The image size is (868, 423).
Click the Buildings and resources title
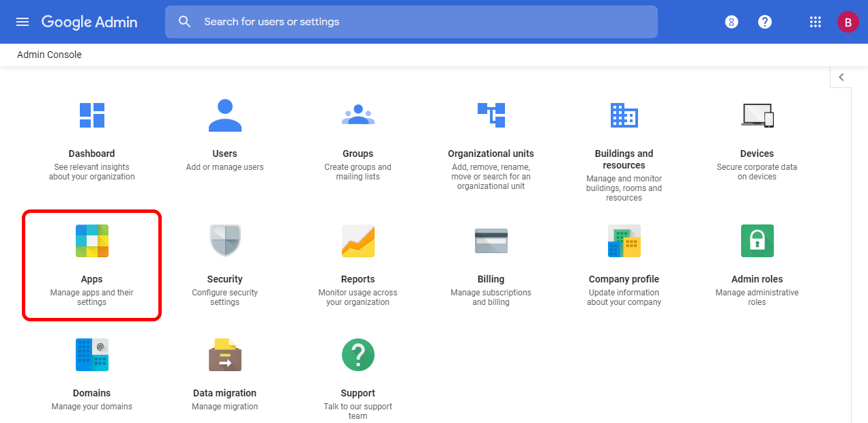pos(624,160)
